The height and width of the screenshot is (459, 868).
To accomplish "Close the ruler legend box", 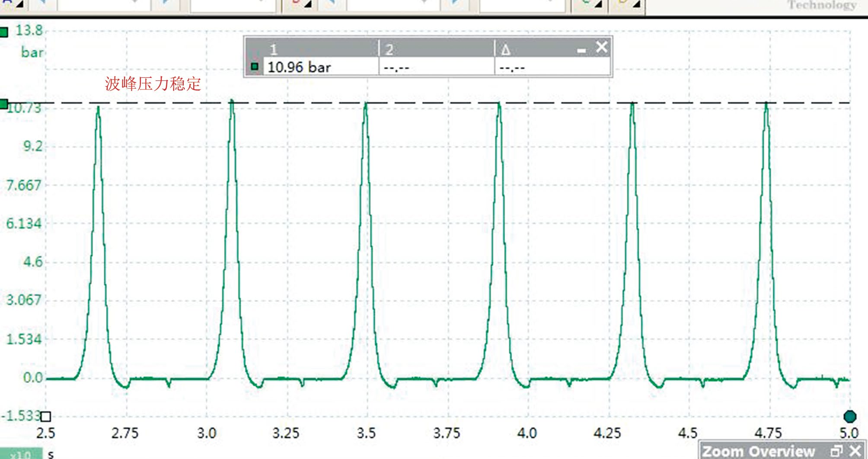I will click(x=602, y=47).
